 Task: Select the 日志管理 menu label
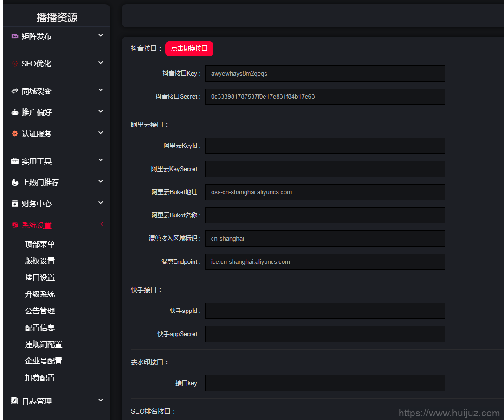[x=37, y=401]
